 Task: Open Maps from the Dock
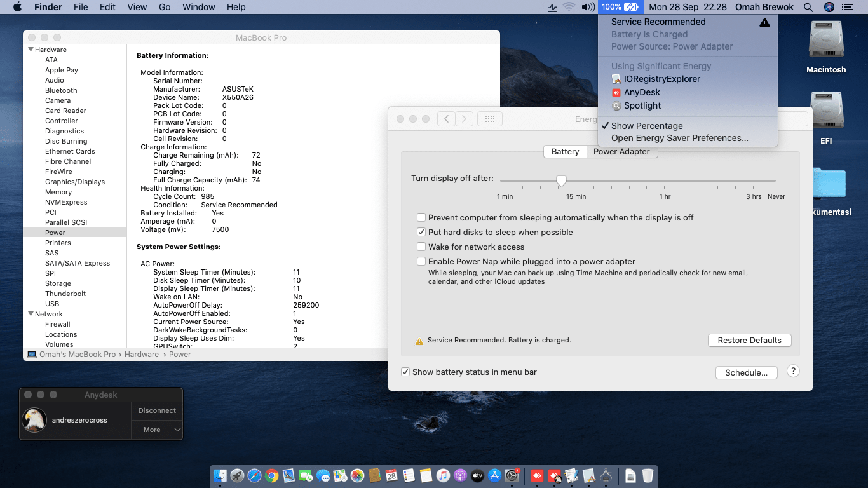[x=341, y=475]
